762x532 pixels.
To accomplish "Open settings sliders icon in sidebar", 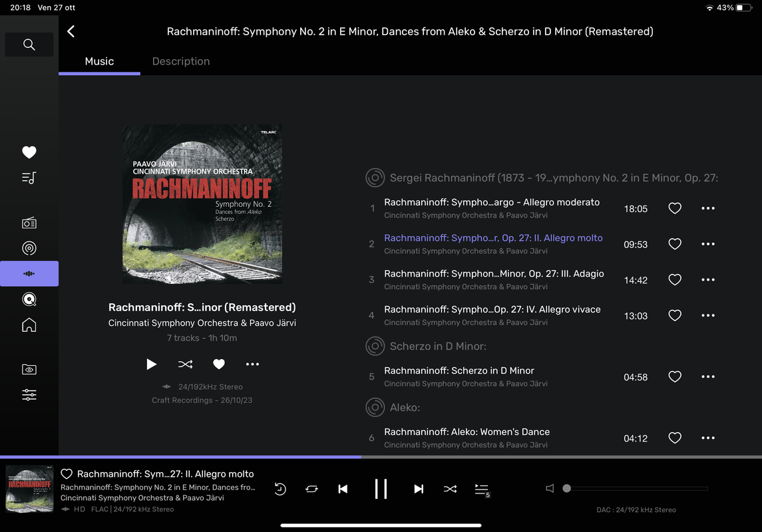I will click(x=29, y=394).
